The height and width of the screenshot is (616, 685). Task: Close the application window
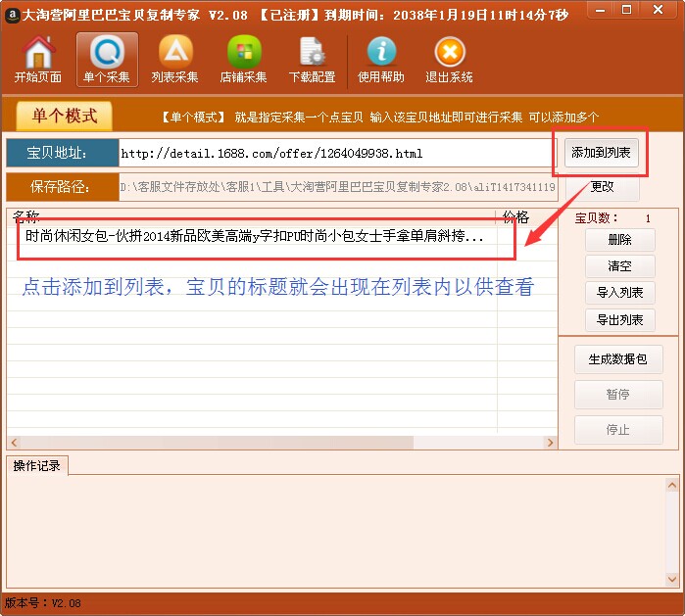point(659,10)
